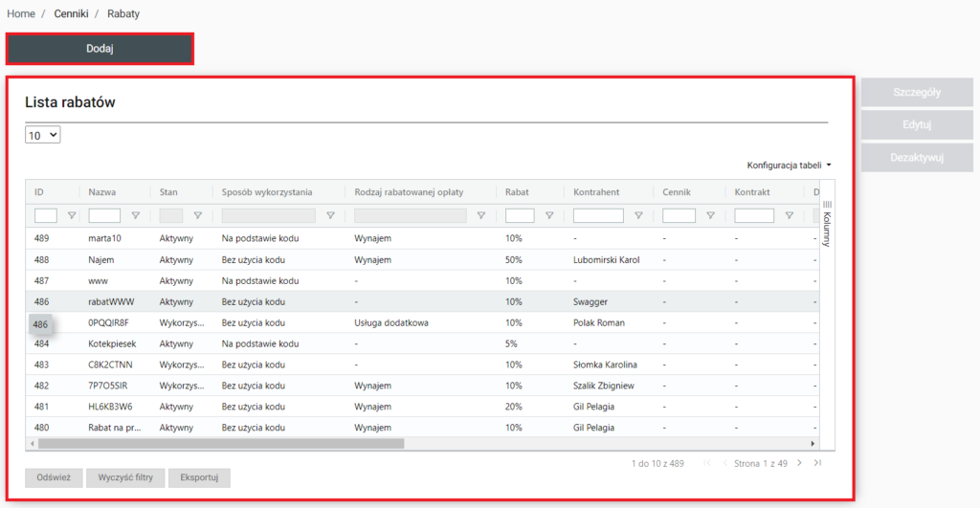Screen dimensions: 980x508
Task: Click the Kontrahent filter input field
Action: click(x=598, y=216)
